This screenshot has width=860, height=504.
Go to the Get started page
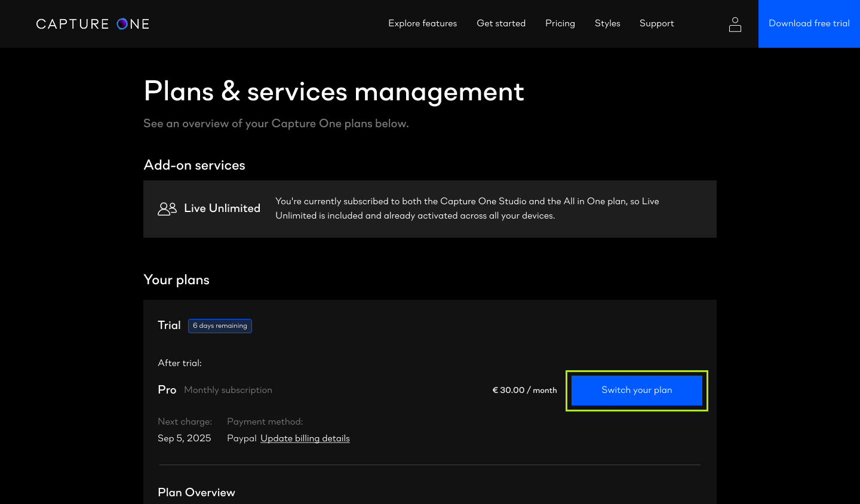[x=501, y=23]
